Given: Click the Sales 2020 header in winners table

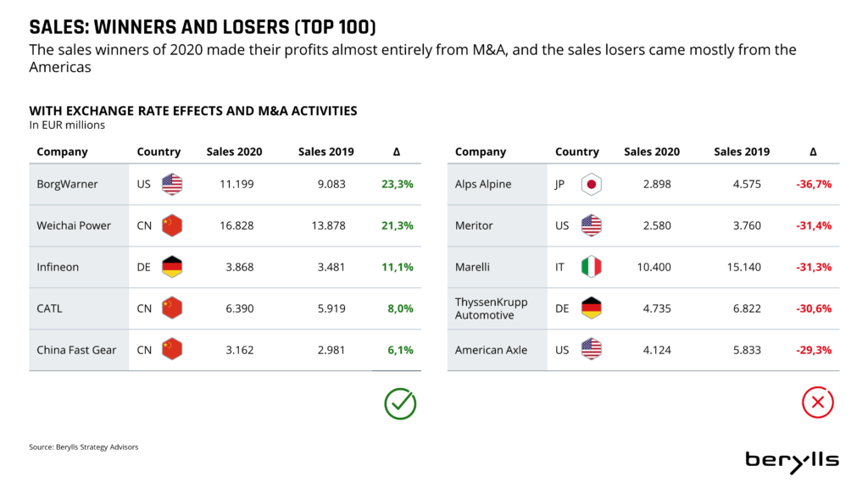Looking at the screenshot, I should (x=234, y=152).
